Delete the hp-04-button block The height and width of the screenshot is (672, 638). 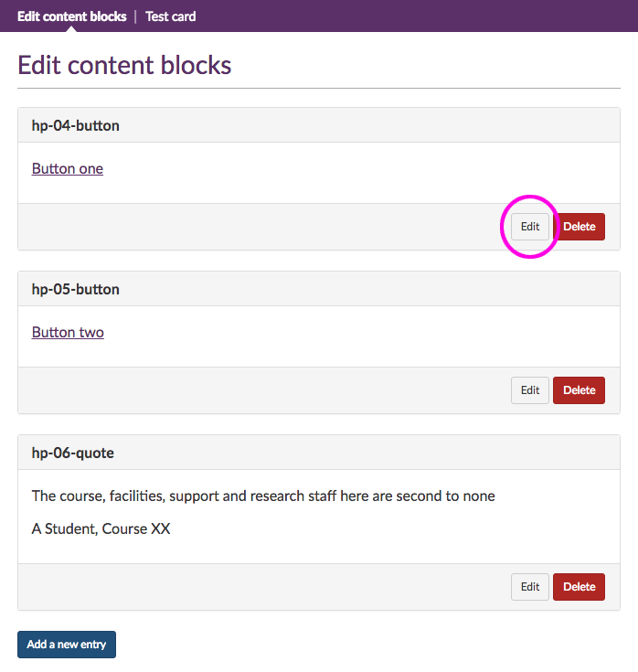[x=579, y=227]
